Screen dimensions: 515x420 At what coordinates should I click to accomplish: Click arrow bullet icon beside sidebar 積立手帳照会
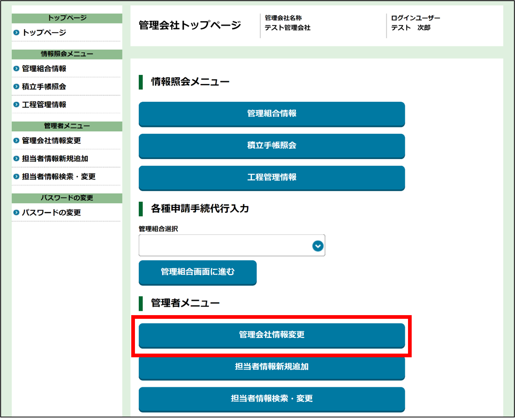pyautogui.click(x=16, y=86)
